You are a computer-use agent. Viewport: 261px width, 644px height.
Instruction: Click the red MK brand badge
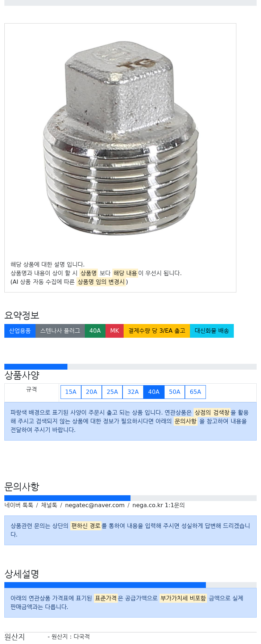click(x=115, y=331)
